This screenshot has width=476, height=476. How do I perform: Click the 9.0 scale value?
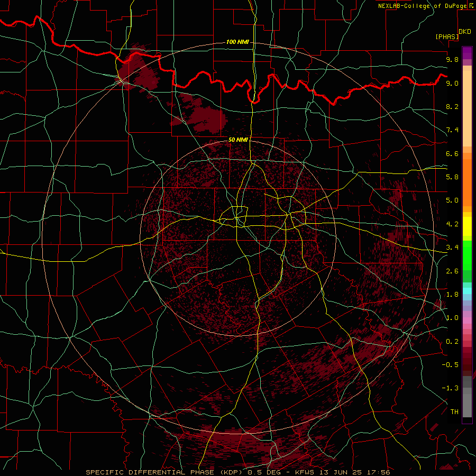[452, 83]
